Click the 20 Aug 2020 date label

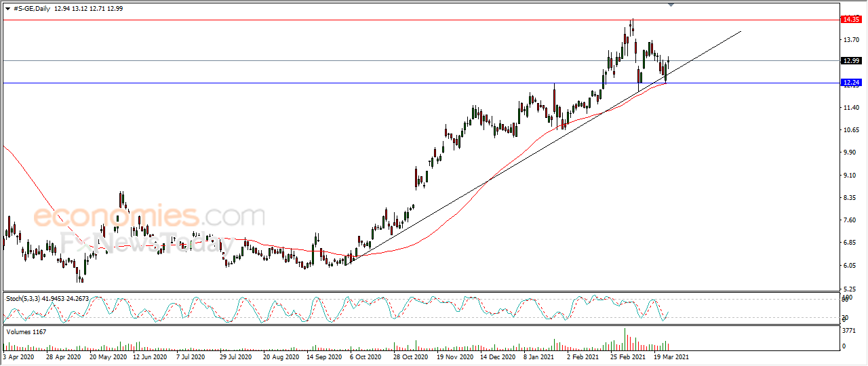pyautogui.click(x=281, y=356)
